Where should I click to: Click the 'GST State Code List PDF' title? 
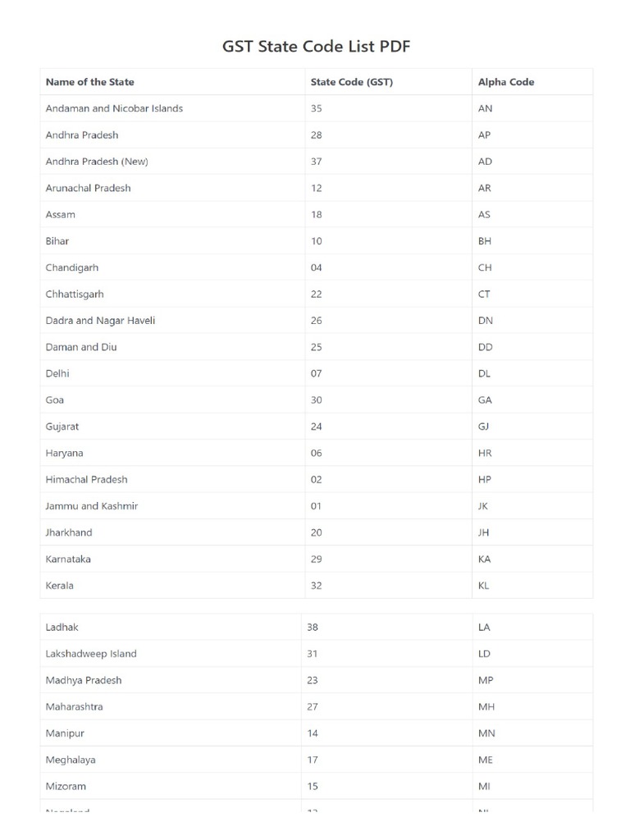tap(316, 47)
